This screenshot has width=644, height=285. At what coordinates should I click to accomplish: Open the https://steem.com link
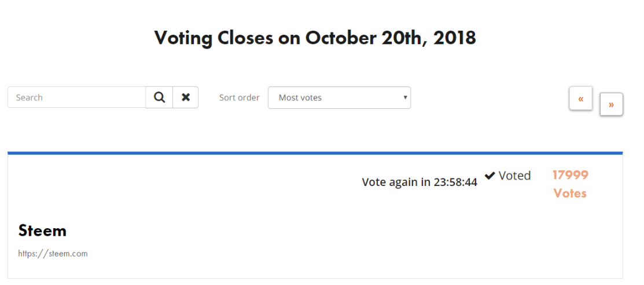pyautogui.click(x=53, y=253)
